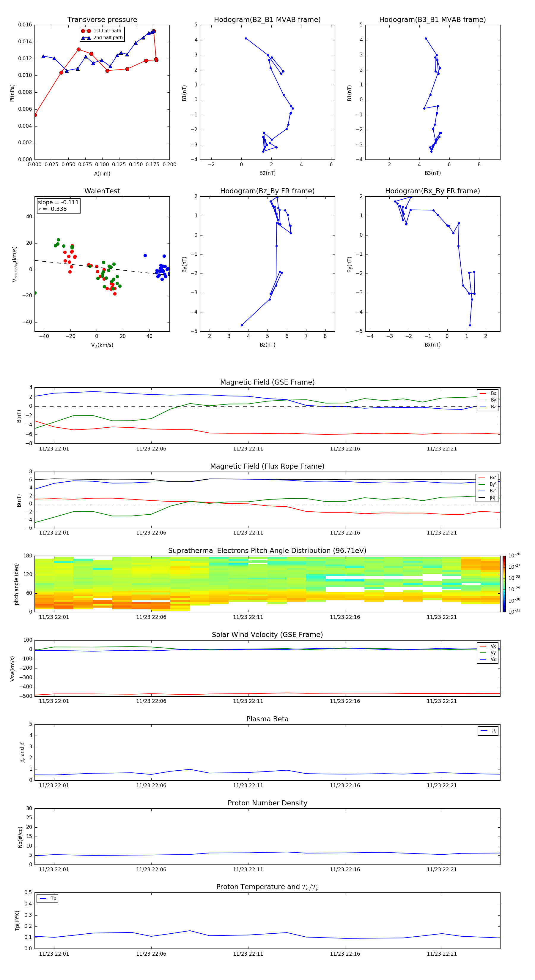The image size is (535, 980).
Task: Click the "Hodogram(B3_B1 MVAB frame)" title
Action: tap(432, 20)
